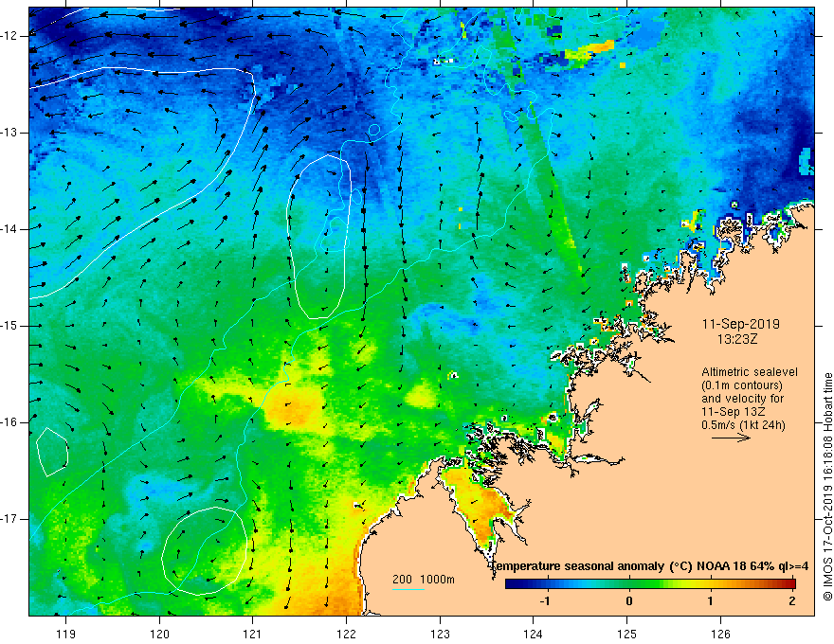
Task: Click longitude axis label "123"
Action: 440,634
